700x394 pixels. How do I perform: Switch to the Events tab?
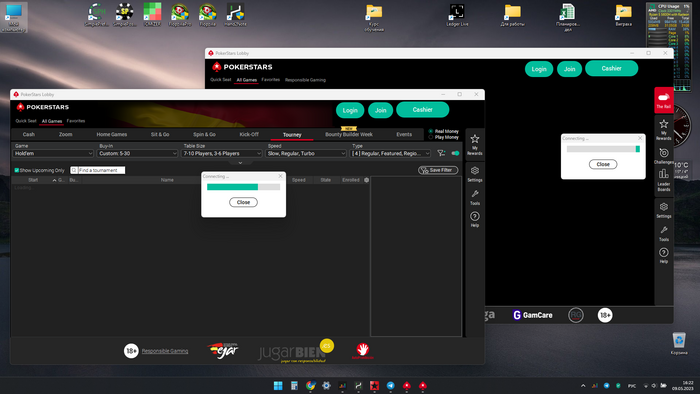coord(404,134)
